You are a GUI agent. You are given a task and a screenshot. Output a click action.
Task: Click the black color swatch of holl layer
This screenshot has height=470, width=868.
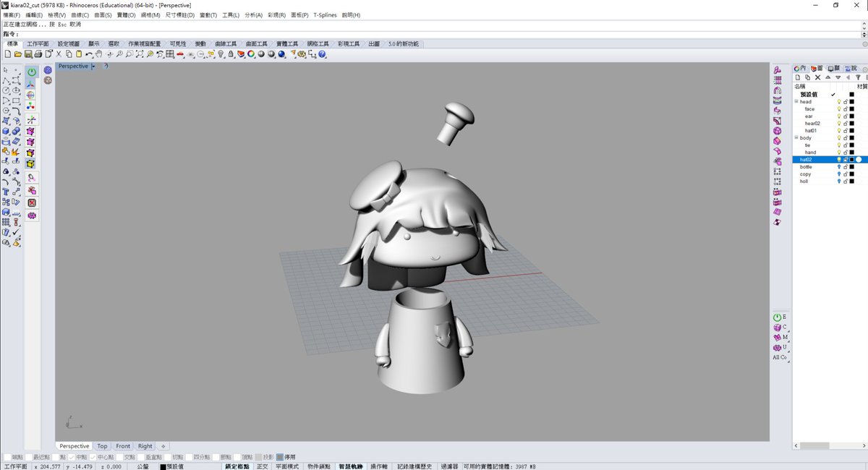coord(852,181)
